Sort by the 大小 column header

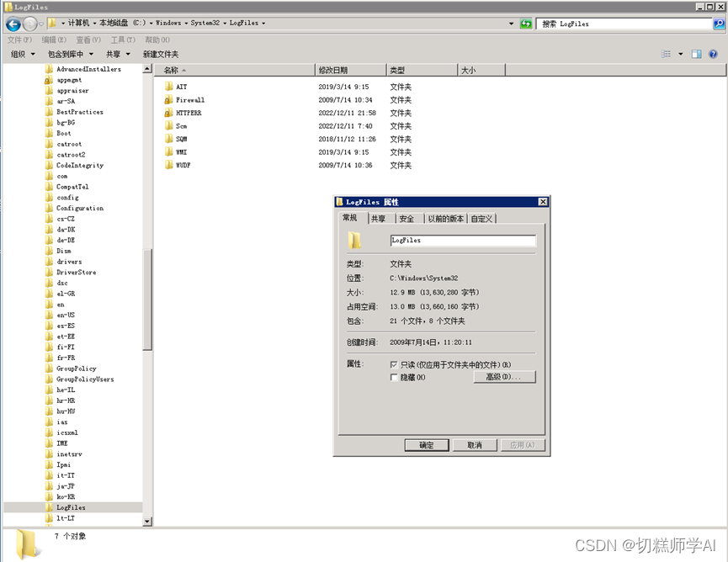point(481,70)
